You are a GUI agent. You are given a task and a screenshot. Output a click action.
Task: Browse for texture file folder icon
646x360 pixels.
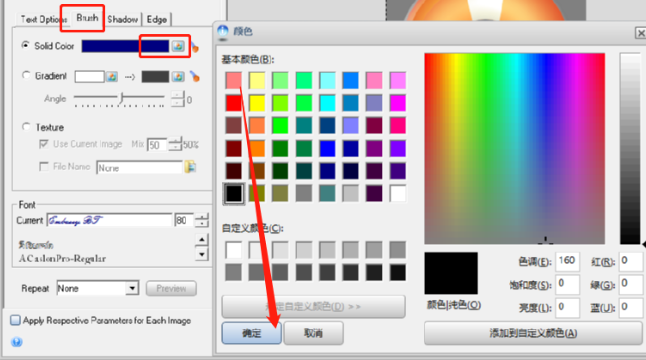190,167
